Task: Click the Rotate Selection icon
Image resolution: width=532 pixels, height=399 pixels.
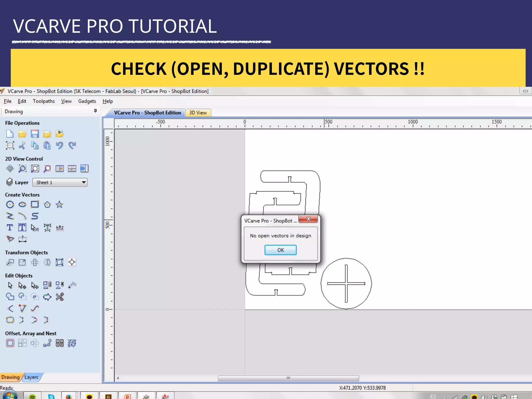Action: click(x=35, y=262)
